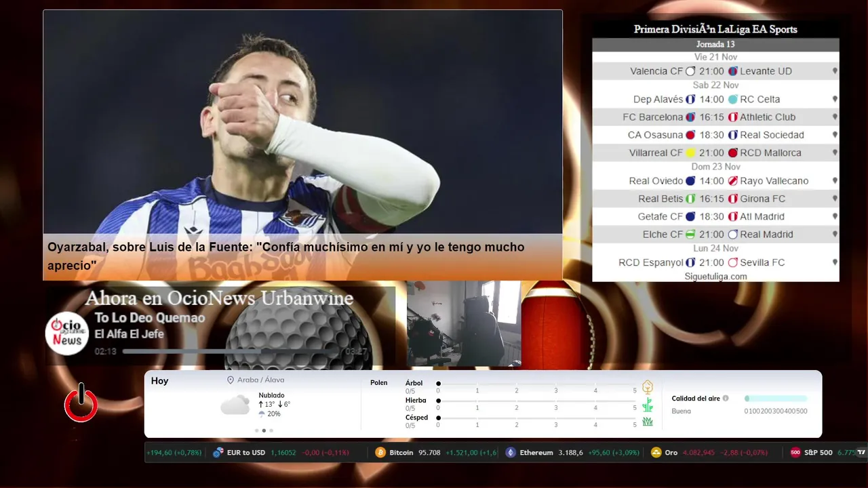This screenshot has width=868, height=488.
Task: Click the elapsed time 02:13
Action: [105, 352]
